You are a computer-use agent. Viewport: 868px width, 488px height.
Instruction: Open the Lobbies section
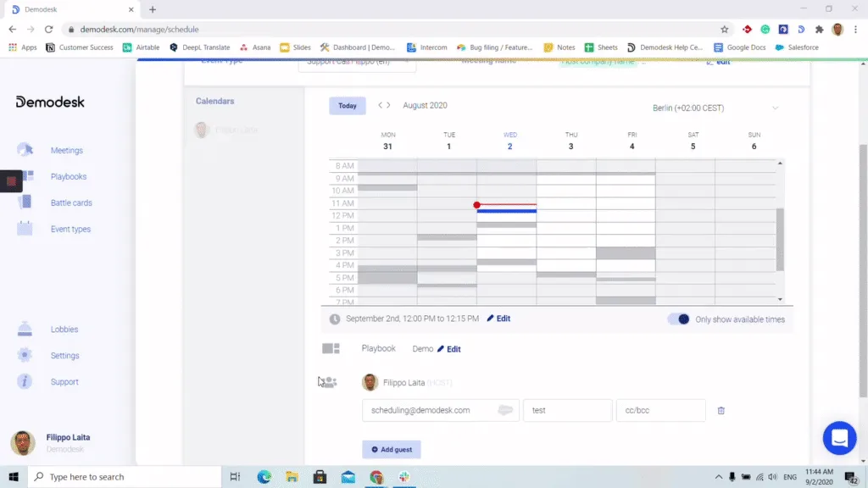click(64, 330)
